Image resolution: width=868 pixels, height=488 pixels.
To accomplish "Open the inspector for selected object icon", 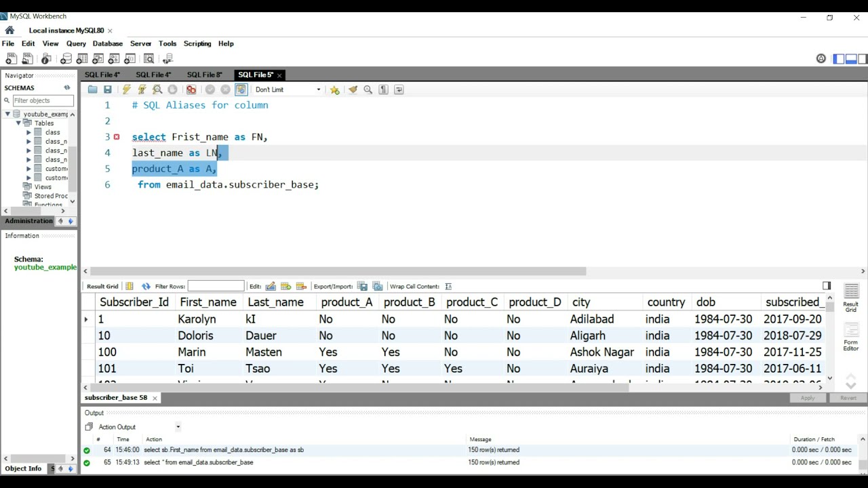I will click(x=46, y=59).
